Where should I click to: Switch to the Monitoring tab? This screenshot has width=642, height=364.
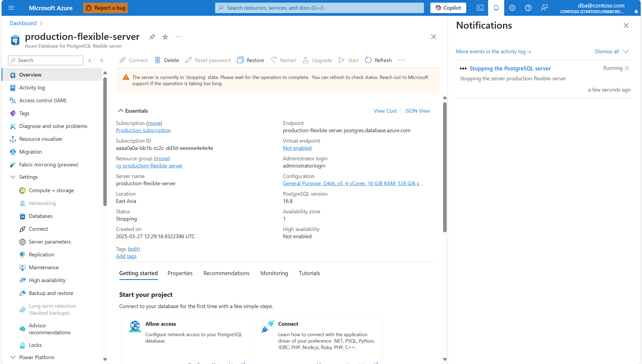[x=274, y=273]
